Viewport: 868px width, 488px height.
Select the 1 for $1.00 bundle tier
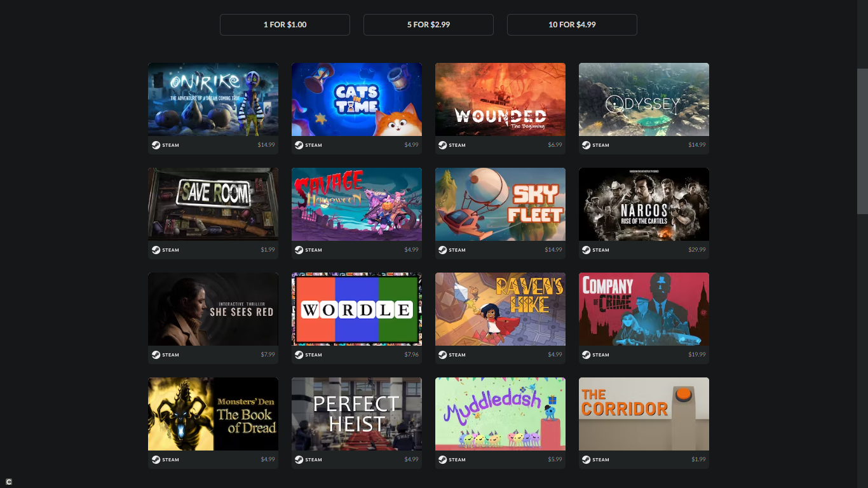click(x=285, y=25)
